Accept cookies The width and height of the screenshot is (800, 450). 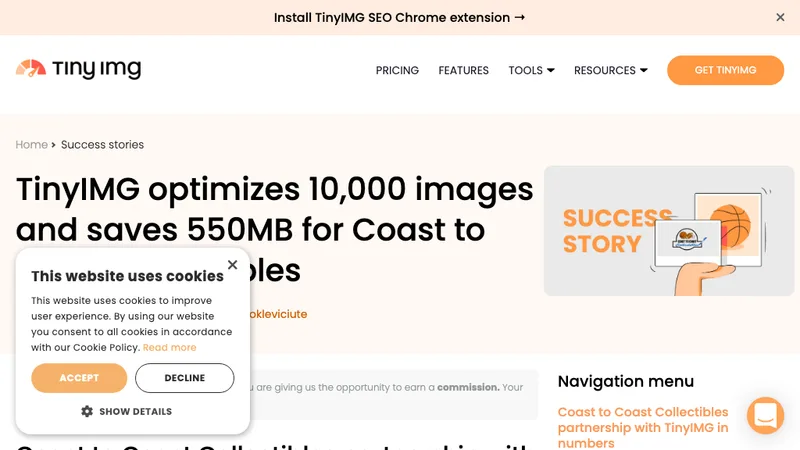click(x=79, y=378)
